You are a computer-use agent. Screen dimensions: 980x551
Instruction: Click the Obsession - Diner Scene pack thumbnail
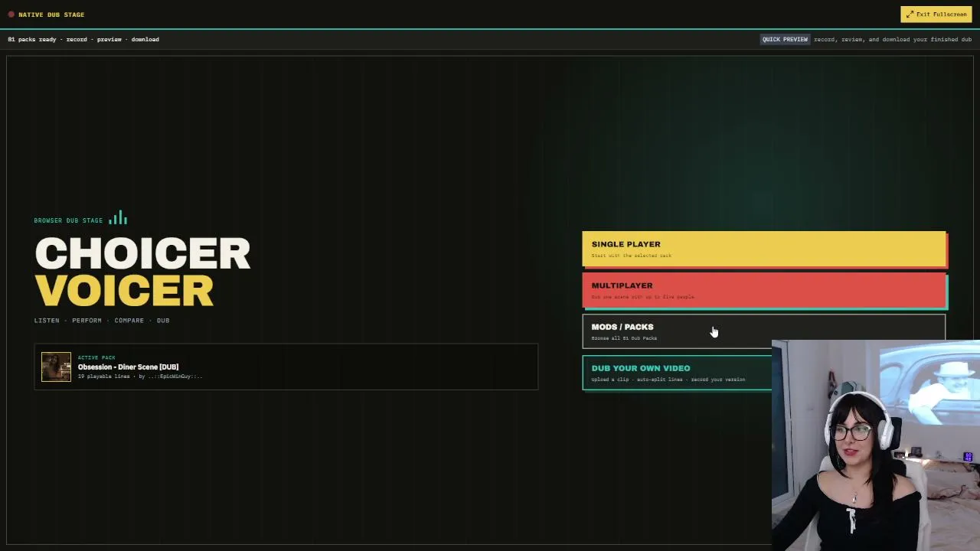pos(56,367)
